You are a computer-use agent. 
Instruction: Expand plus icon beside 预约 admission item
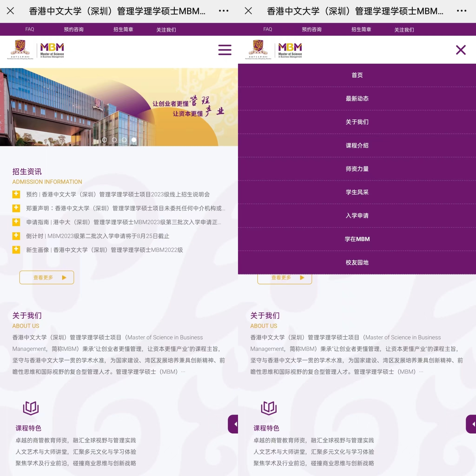(x=16, y=194)
